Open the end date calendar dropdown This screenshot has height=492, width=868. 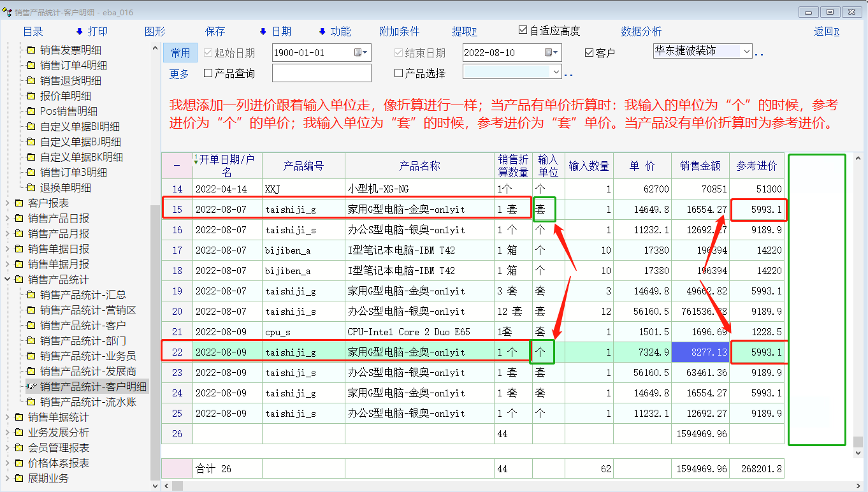[x=552, y=52]
